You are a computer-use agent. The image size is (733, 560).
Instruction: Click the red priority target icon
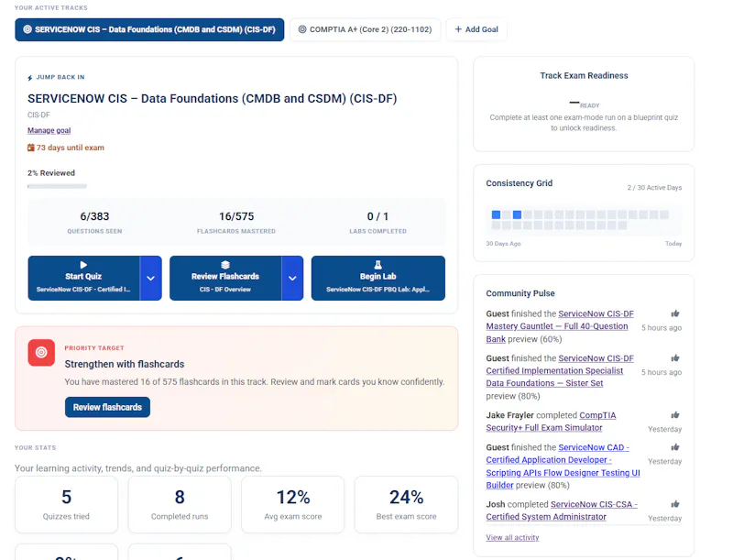pos(41,353)
